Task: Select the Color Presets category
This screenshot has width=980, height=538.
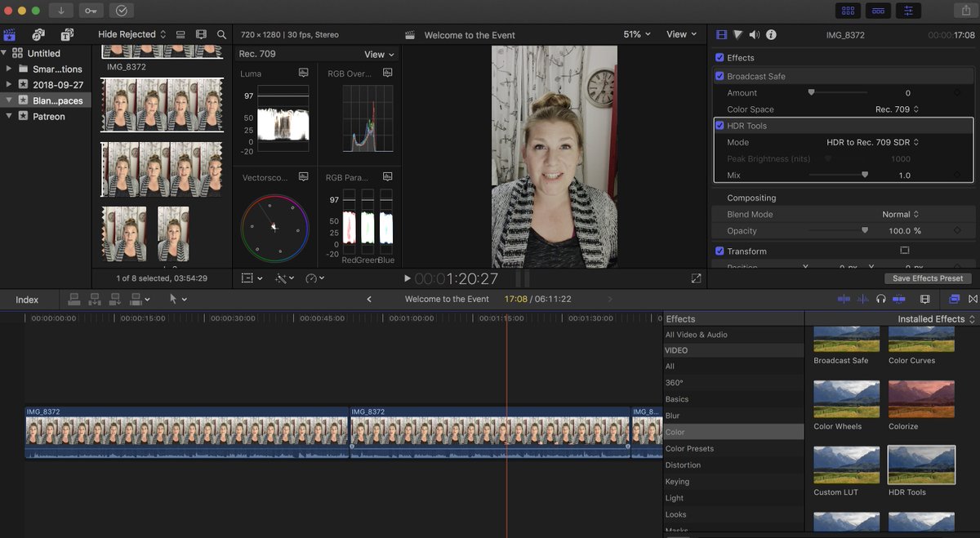Action: 733,449
